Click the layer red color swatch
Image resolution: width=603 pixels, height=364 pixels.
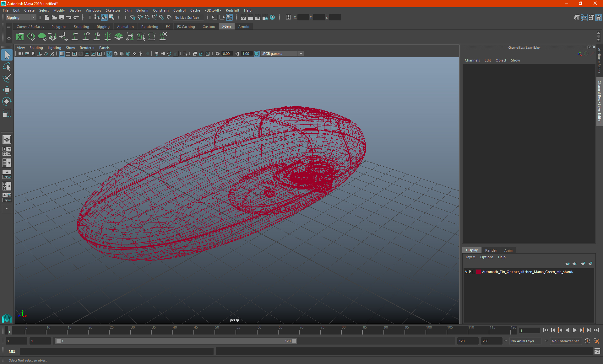tap(479, 272)
